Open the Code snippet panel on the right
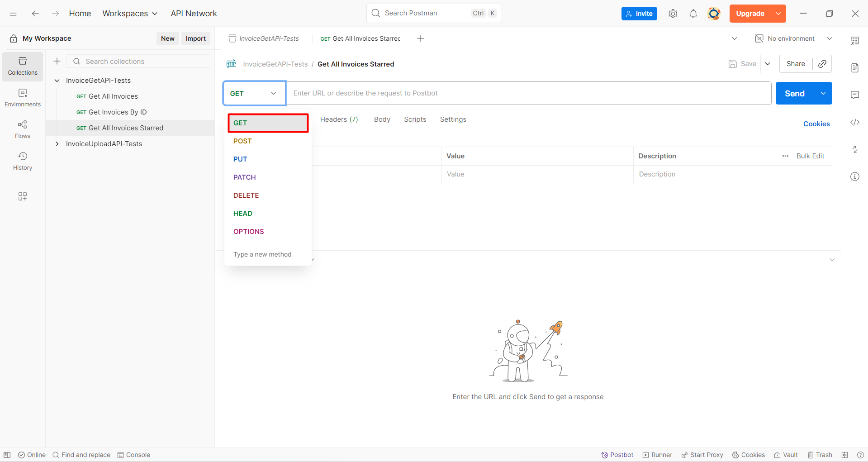Screen dimensions: 868x462 [x=855, y=122]
